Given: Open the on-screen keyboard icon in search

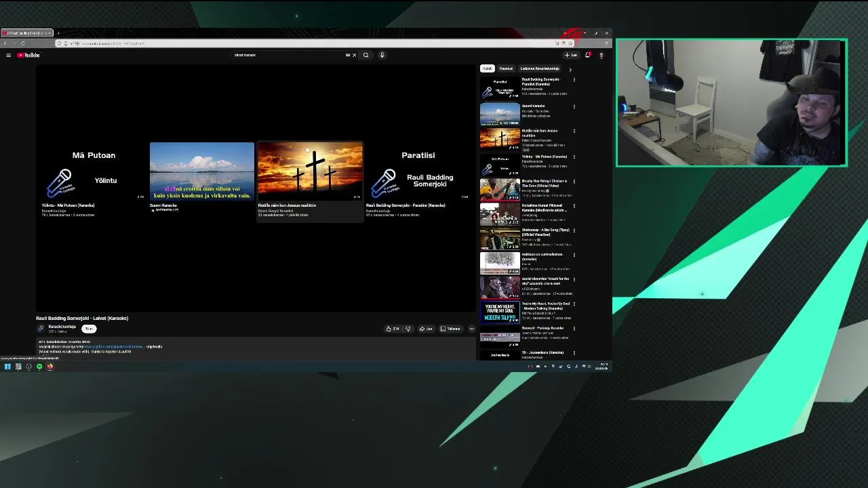Looking at the screenshot, I should 348,55.
